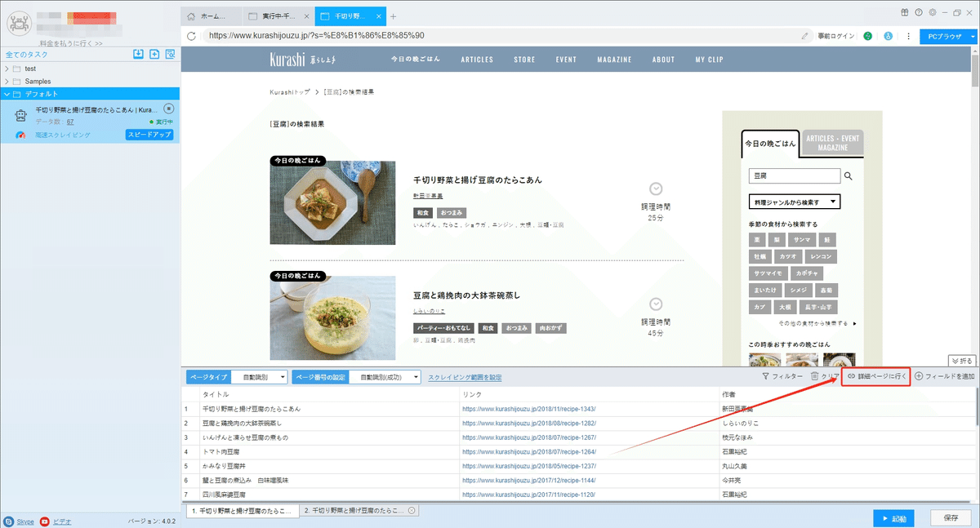This screenshot has width=980, height=528.
Task: Open STORE in the Kurashi site menu
Action: click(524, 60)
